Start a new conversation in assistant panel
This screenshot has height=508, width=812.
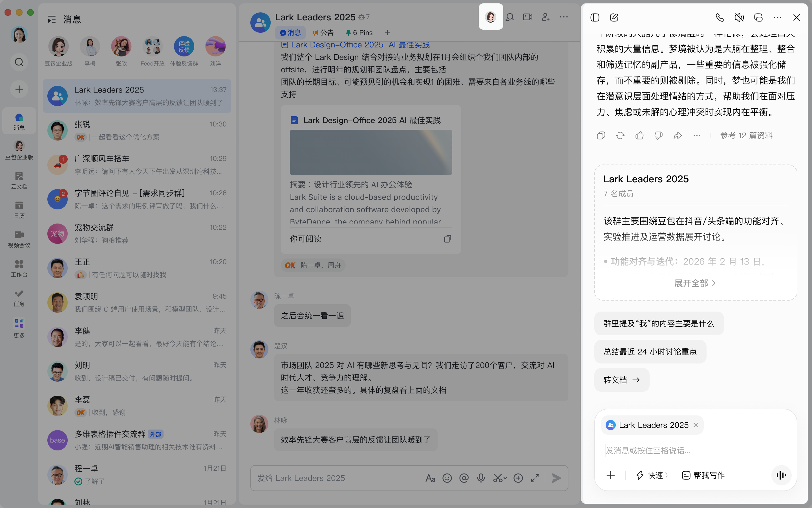[x=614, y=17]
